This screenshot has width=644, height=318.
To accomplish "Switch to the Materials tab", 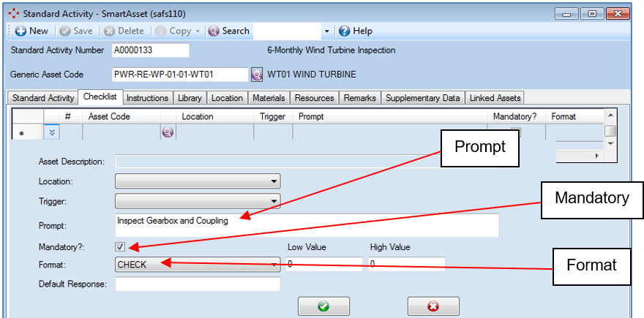I will pos(269,98).
